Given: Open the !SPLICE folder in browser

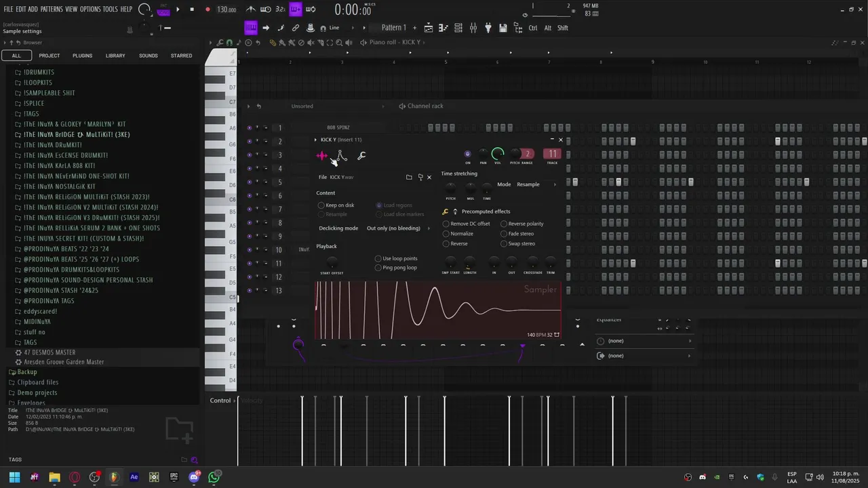Looking at the screenshot, I should tap(35, 103).
